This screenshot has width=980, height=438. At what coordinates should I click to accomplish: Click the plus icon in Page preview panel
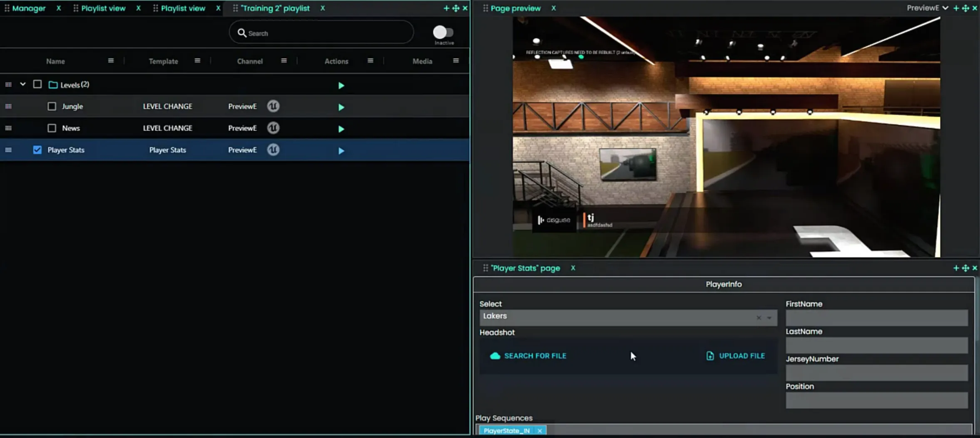(956, 8)
